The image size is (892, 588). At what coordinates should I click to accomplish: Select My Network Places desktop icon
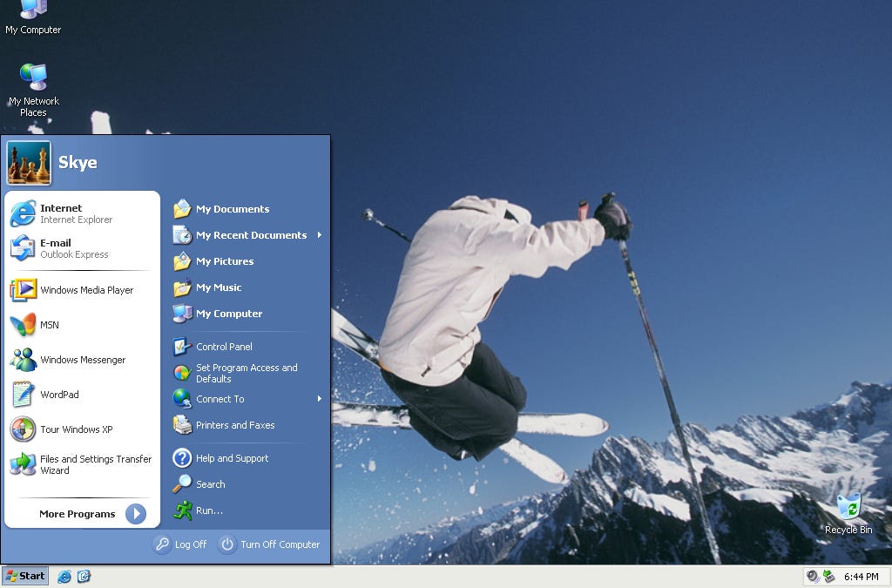coord(33,90)
